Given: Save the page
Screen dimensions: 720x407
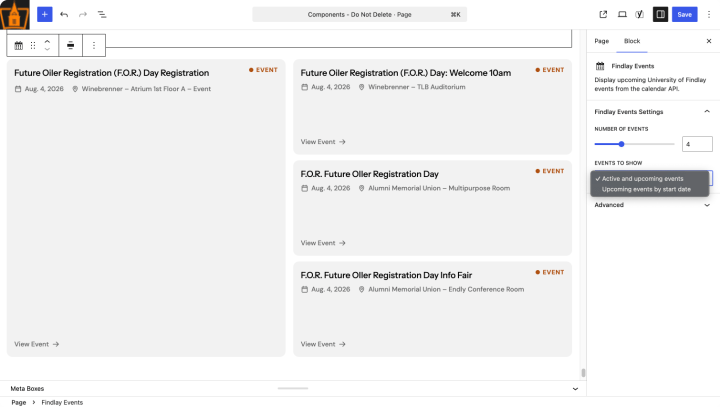Looking at the screenshot, I should 685,14.
